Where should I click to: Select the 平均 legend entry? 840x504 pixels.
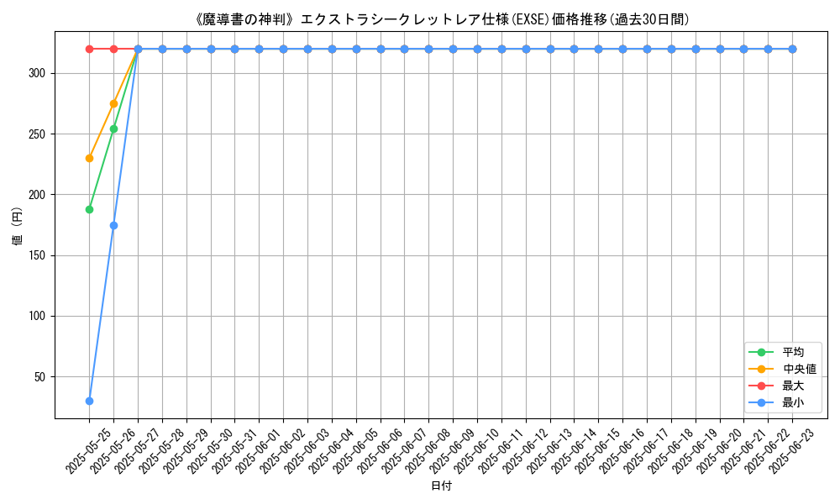[x=782, y=353]
